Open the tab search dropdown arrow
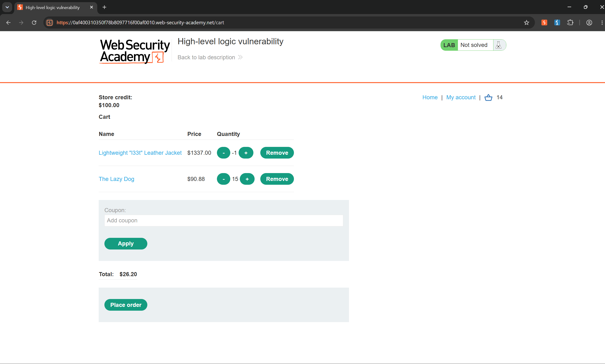This screenshot has width=605, height=364. [7, 7]
